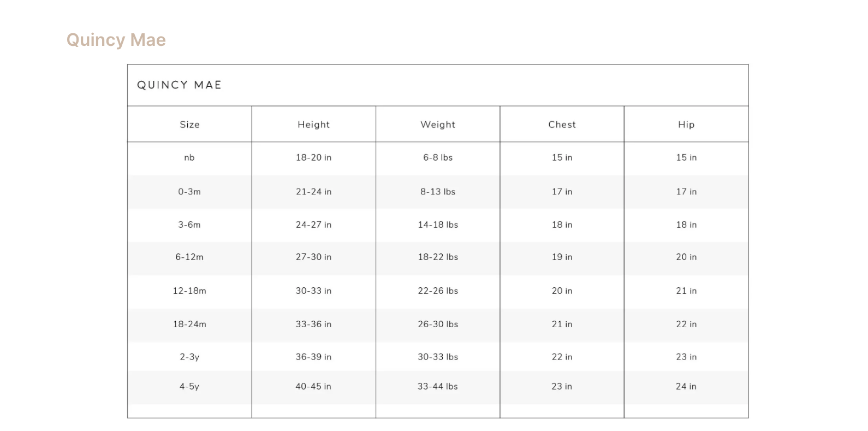Click the 18-20 in height value
The width and height of the screenshot is (868, 431).
313,157
